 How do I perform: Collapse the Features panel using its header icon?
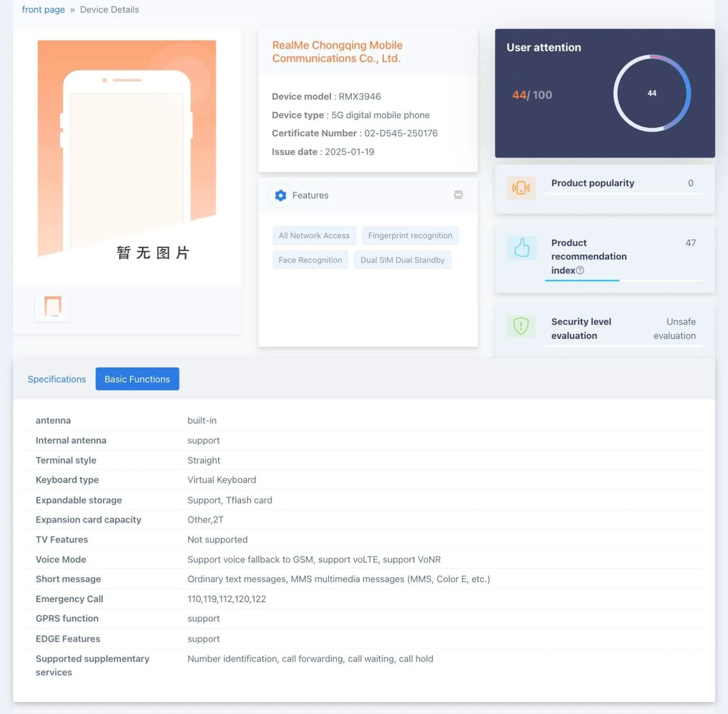(458, 195)
